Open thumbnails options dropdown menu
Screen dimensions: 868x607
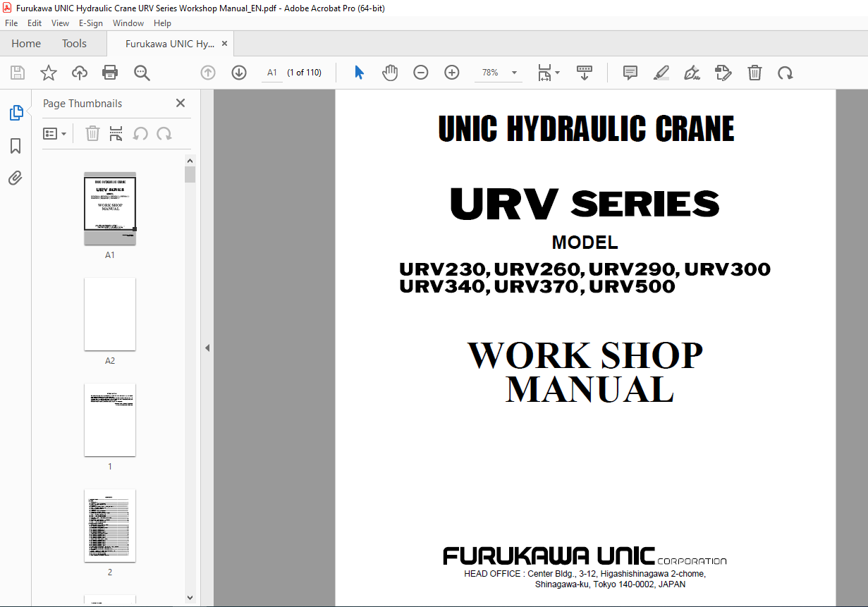(55, 133)
